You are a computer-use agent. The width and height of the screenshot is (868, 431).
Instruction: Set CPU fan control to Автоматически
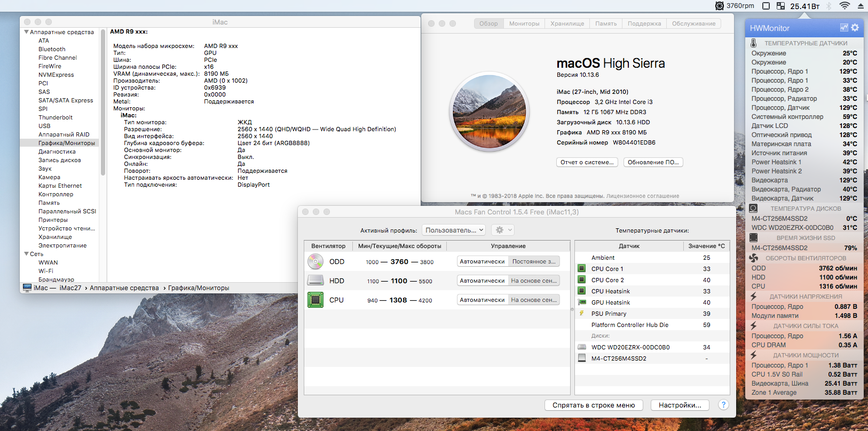tap(482, 300)
